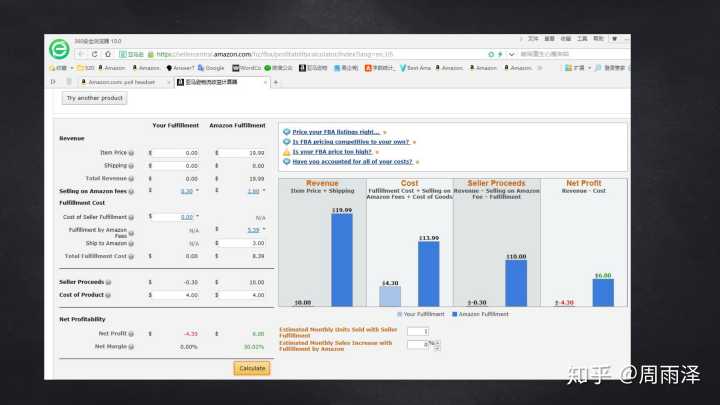Reload the page with refresh icon
Image resolution: width=720 pixels, height=405 pixels.
(95, 54)
